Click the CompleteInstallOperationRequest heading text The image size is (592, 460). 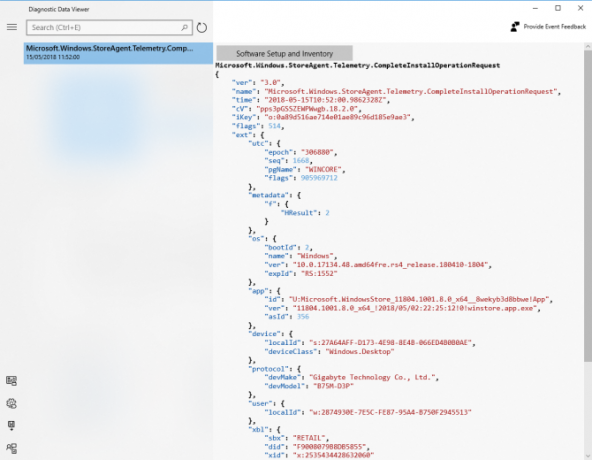coord(358,65)
